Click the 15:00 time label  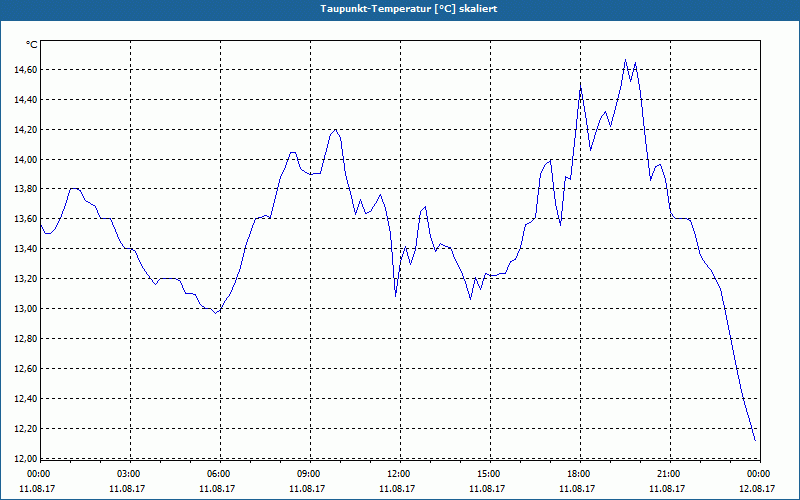[490, 474]
